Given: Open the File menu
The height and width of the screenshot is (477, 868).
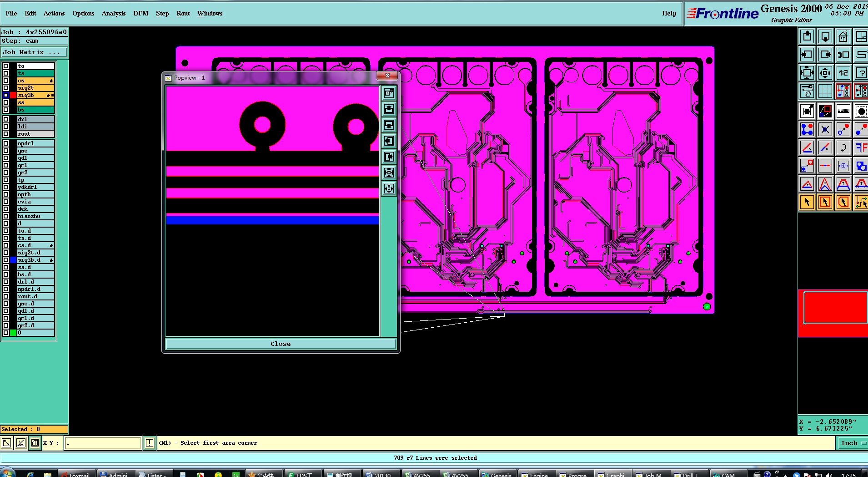Looking at the screenshot, I should [x=11, y=13].
